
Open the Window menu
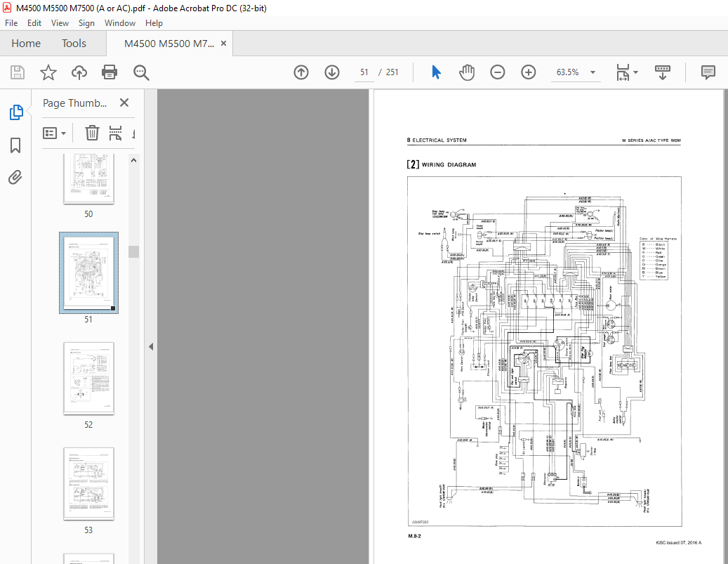(x=120, y=23)
